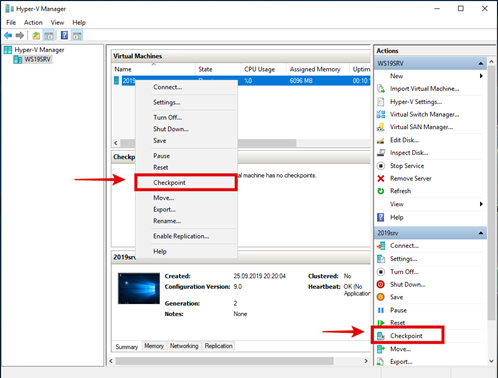Image resolution: width=498 pixels, height=378 pixels.
Task: Choose Export... in the context menu
Action: click(186, 209)
